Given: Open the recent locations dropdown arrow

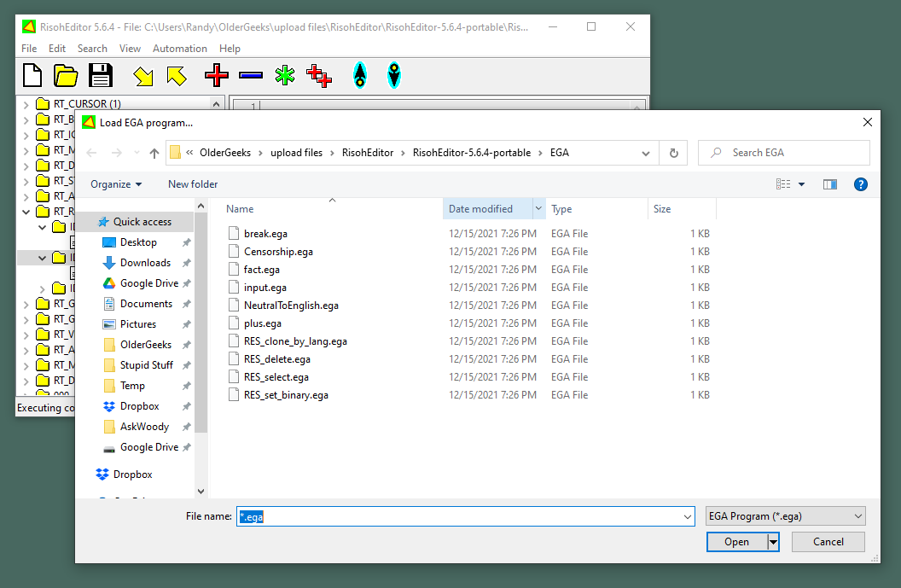Looking at the screenshot, I should 137,153.
